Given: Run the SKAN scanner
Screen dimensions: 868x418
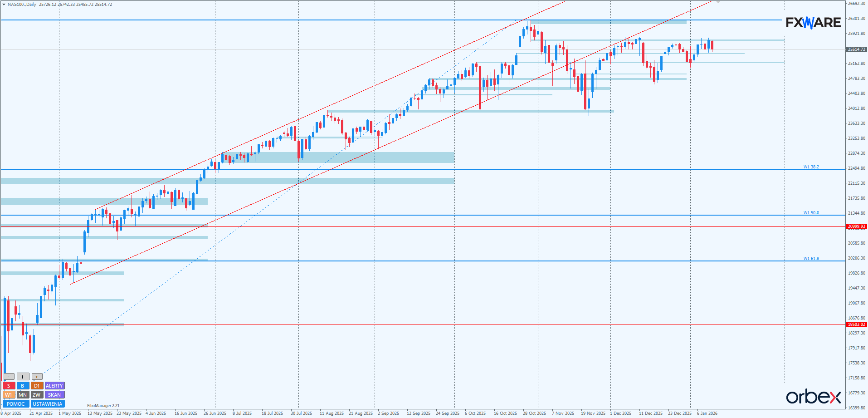Looking at the screenshot, I should [54, 395].
